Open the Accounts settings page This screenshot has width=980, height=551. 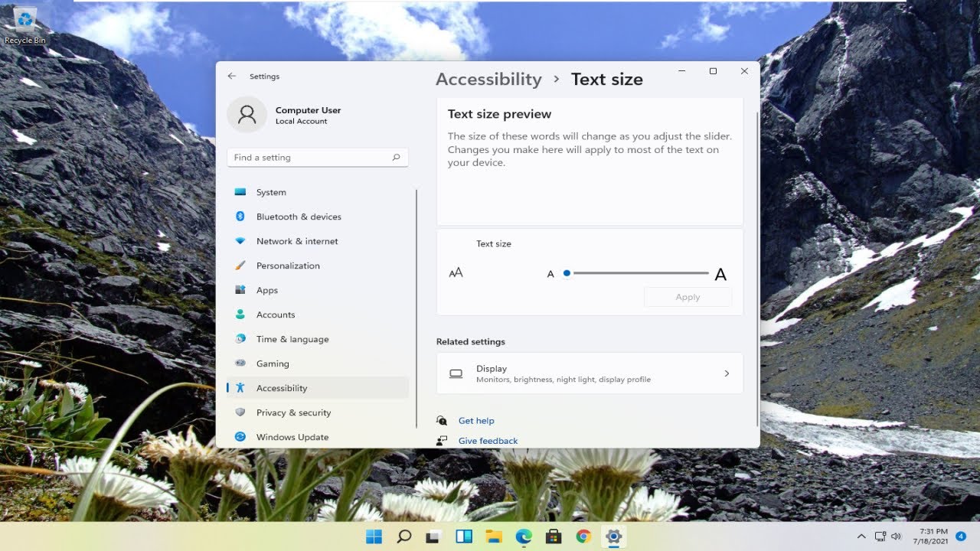[275, 315]
